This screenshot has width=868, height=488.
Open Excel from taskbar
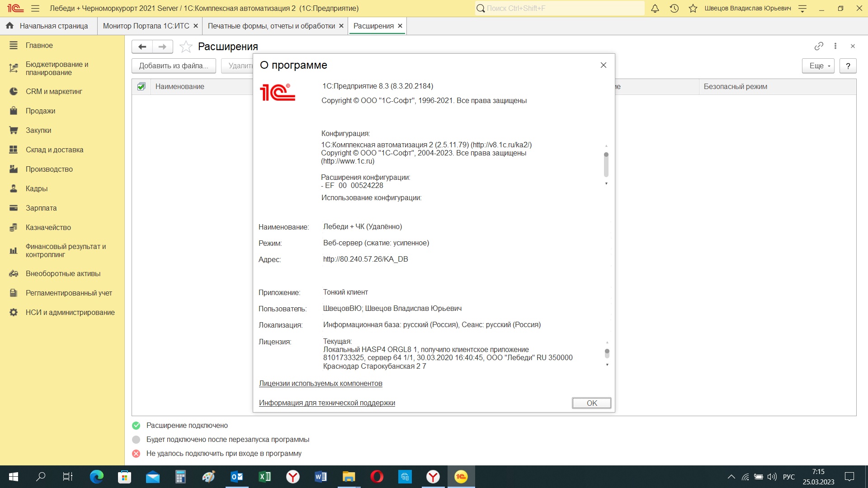pyautogui.click(x=265, y=477)
